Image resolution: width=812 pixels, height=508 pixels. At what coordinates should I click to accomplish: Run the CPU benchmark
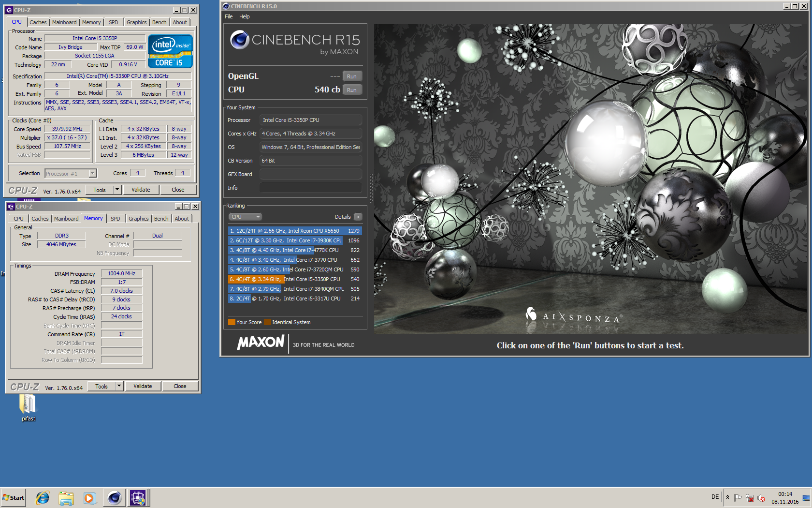352,90
